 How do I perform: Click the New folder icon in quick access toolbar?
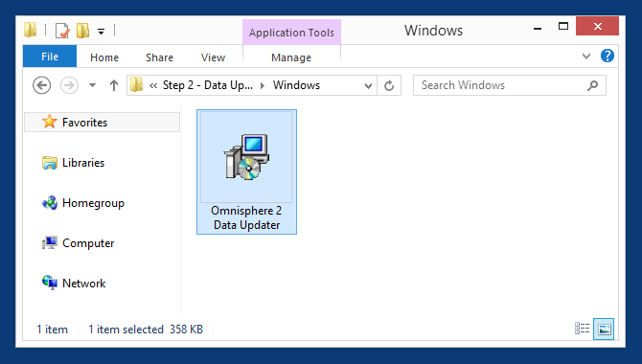[82, 31]
